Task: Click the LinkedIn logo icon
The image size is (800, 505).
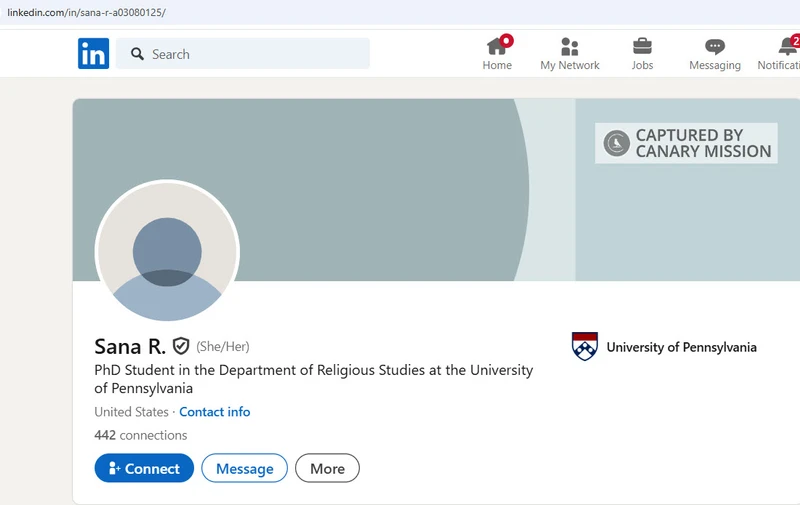Action: (x=93, y=53)
